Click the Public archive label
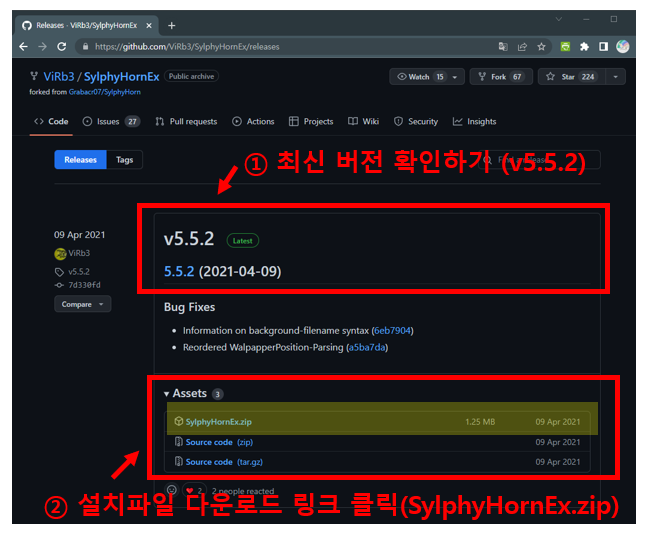Image resolution: width=649 pixels, height=535 pixels. (191, 77)
